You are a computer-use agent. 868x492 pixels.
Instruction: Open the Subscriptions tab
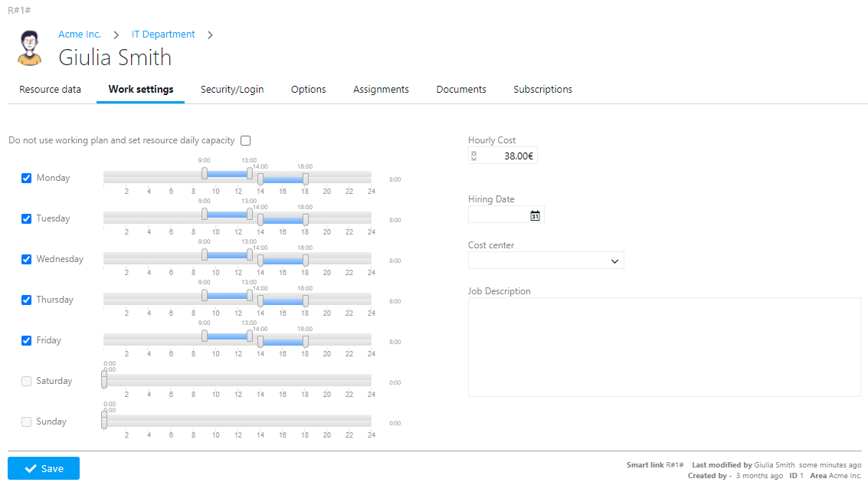tap(542, 90)
